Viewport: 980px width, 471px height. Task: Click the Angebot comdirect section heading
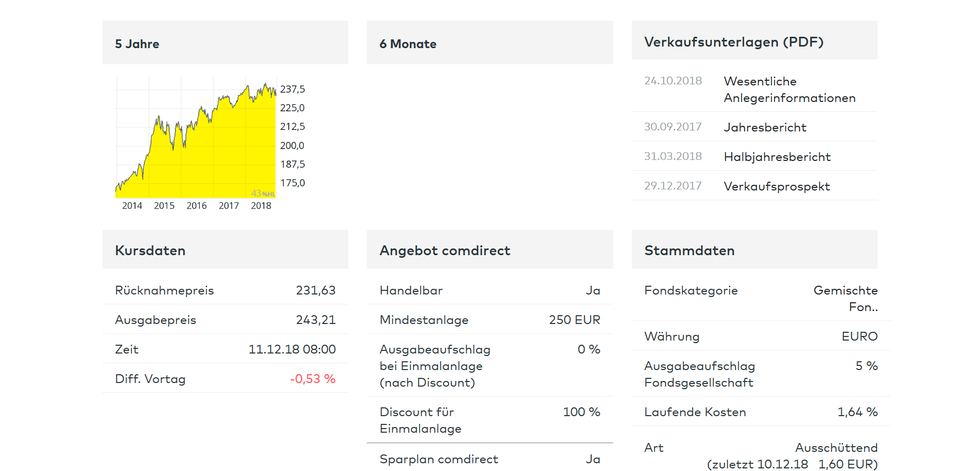point(444,251)
